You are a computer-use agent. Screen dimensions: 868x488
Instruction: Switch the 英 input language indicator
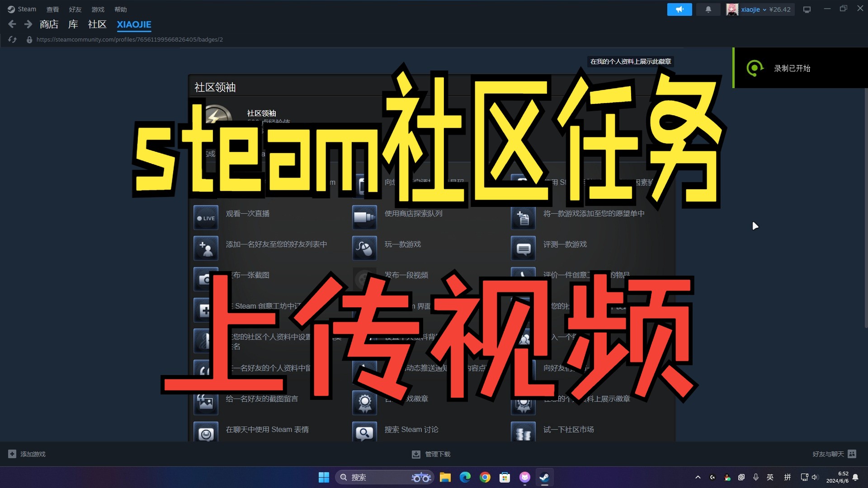(x=770, y=477)
